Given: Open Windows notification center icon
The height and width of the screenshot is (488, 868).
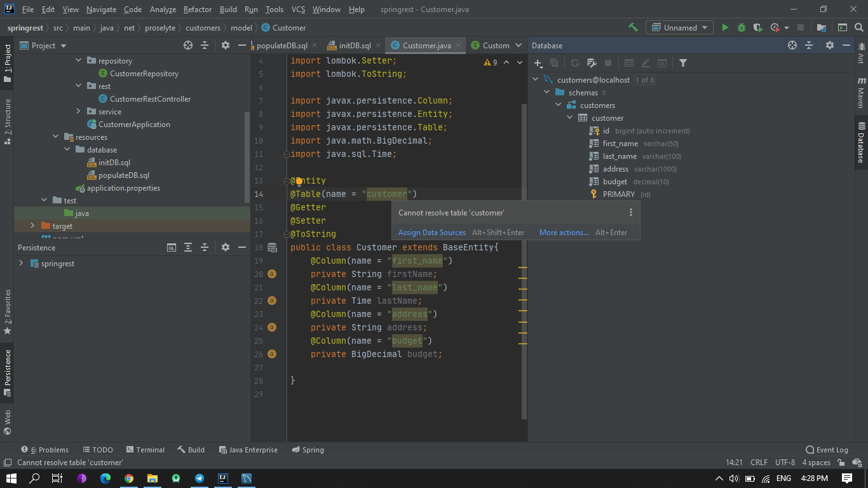Looking at the screenshot, I should [x=846, y=478].
